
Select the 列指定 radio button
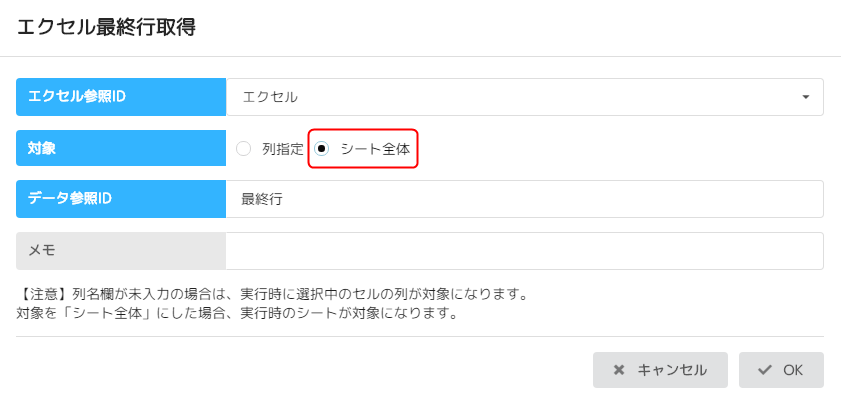[243, 149]
